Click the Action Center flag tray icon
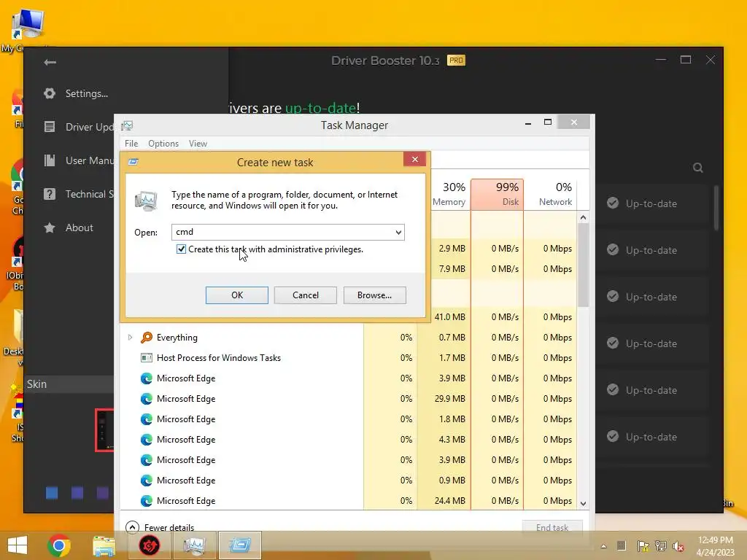 (643, 546)
